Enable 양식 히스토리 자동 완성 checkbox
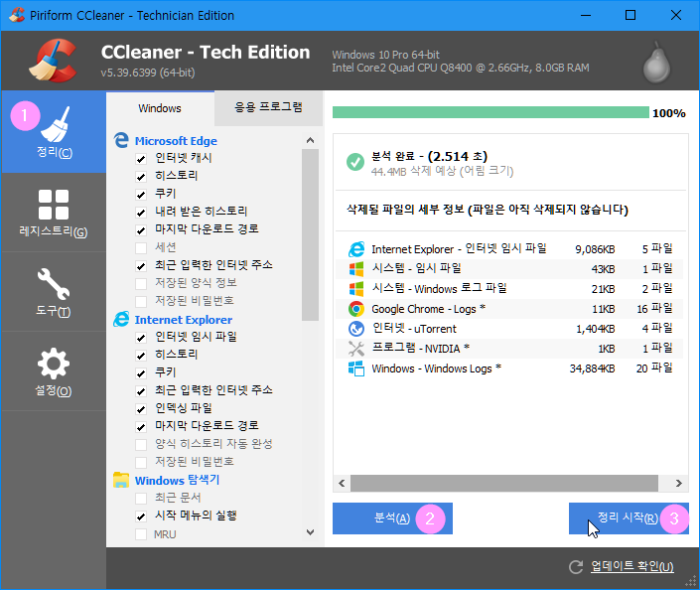 141,444
